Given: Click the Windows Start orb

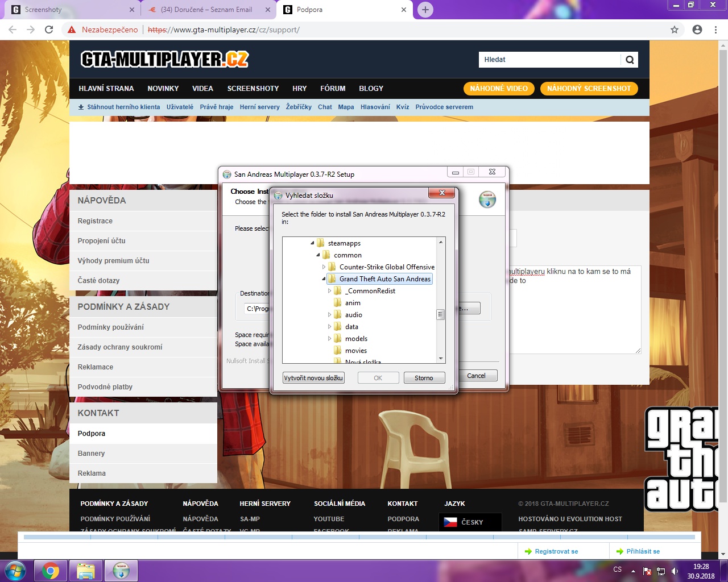Looking at the screenshot, I should [x=15, y=570].
